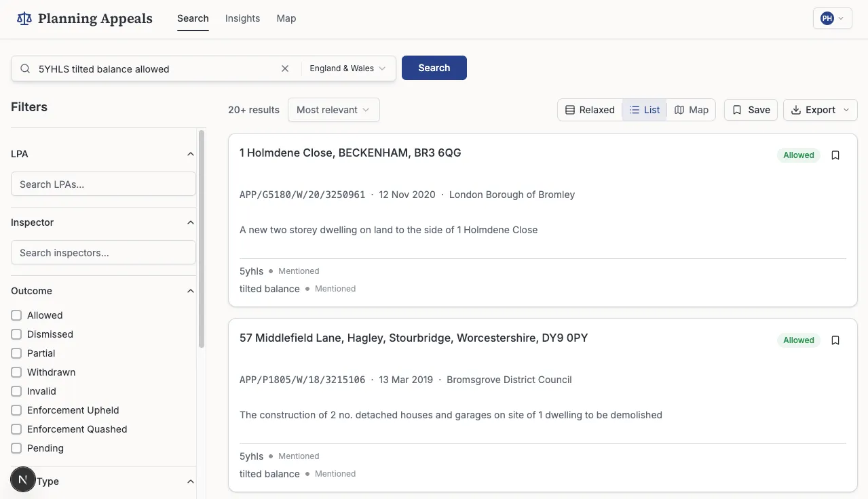Image resolution: width=868 pixels, height=499 pixels.
Task: Enable the Allowed outcome filter
Action: click(x=16, y=315)
